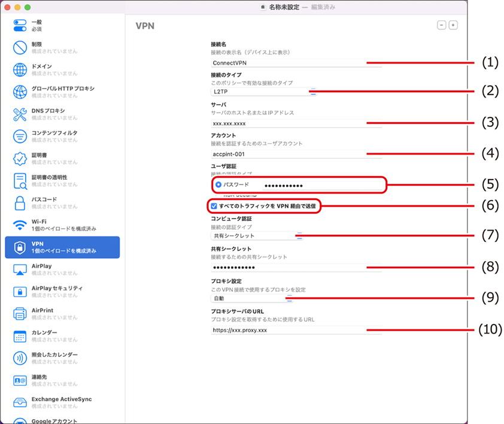Open the コンピュータ認証 共有シークレット dropdown
Viewport: 504px width, 424px height.
257,236
